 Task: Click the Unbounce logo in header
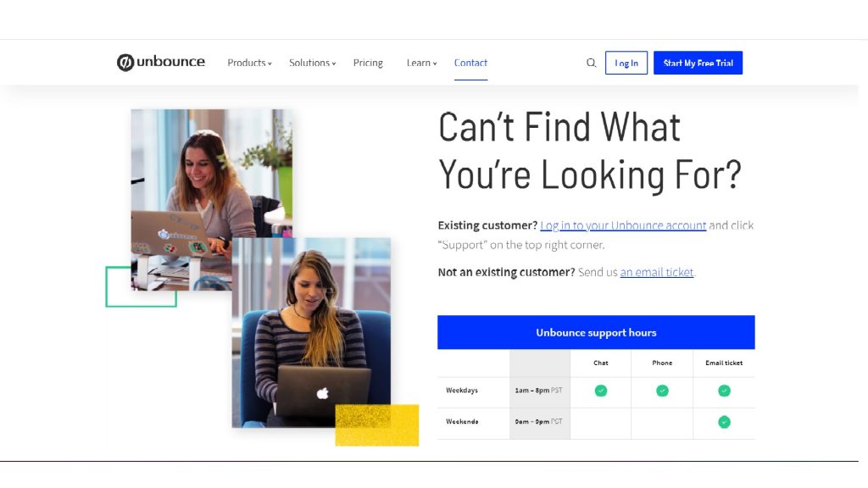160,63
